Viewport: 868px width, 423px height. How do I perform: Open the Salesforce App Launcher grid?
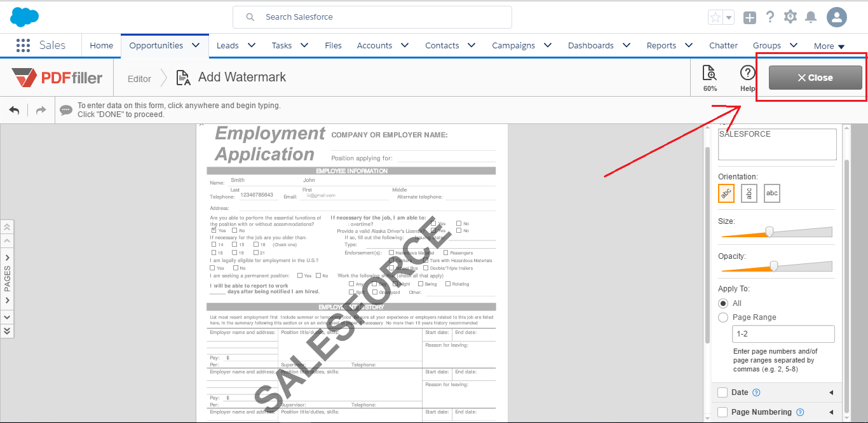click(23, 45)
